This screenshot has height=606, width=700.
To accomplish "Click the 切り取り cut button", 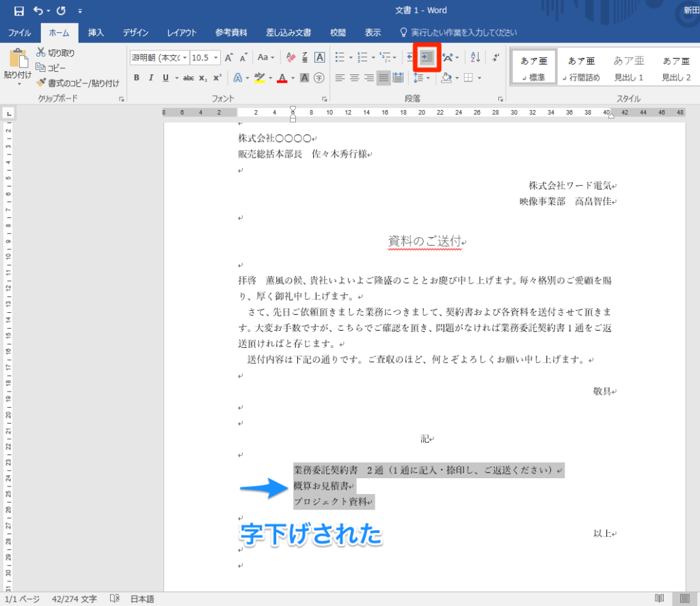I will (55, 53).
